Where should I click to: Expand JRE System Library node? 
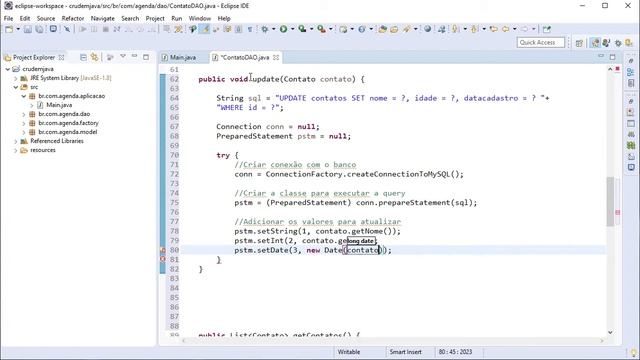click(16, 78)
